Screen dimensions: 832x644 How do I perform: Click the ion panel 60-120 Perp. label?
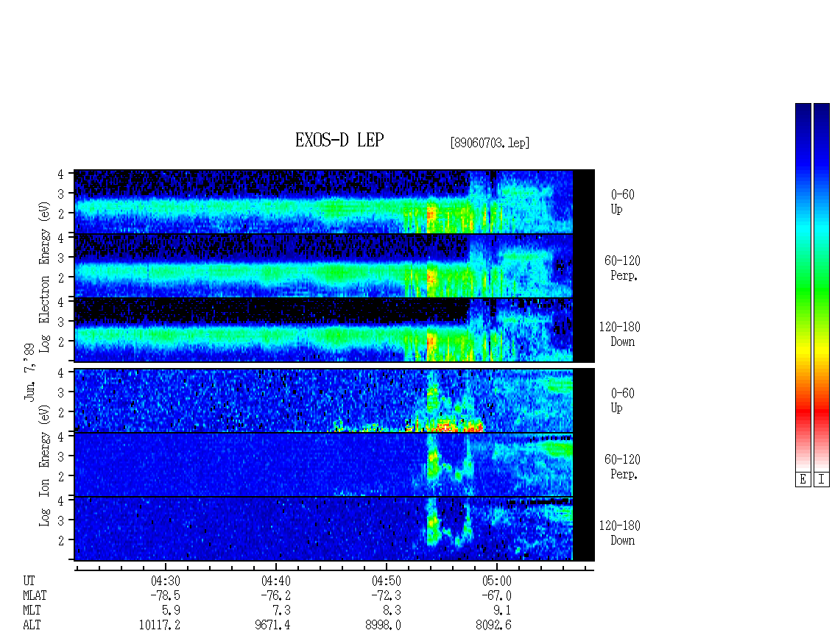coord(622,467)
